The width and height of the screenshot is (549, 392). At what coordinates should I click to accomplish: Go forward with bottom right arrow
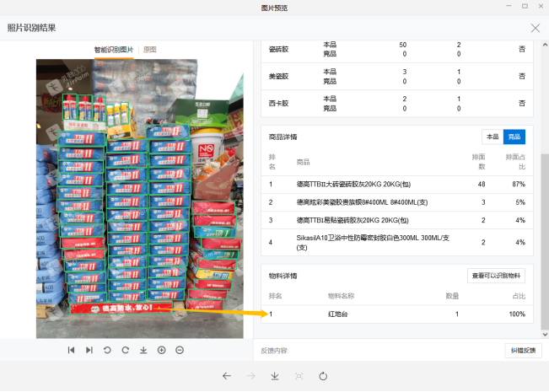click(250, 376)
